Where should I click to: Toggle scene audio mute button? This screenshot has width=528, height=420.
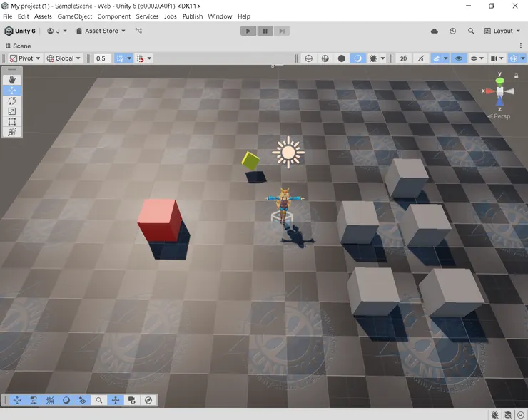[x=421, y=58]
